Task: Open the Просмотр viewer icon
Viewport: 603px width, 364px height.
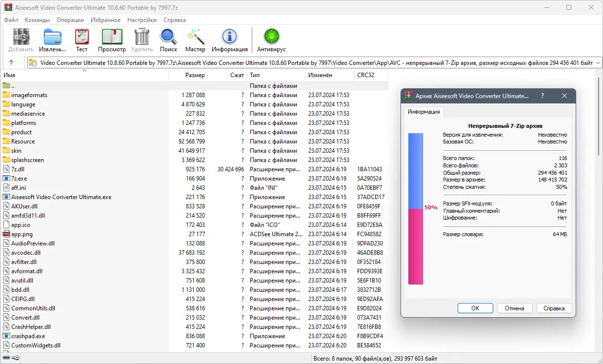Action: 112,40
